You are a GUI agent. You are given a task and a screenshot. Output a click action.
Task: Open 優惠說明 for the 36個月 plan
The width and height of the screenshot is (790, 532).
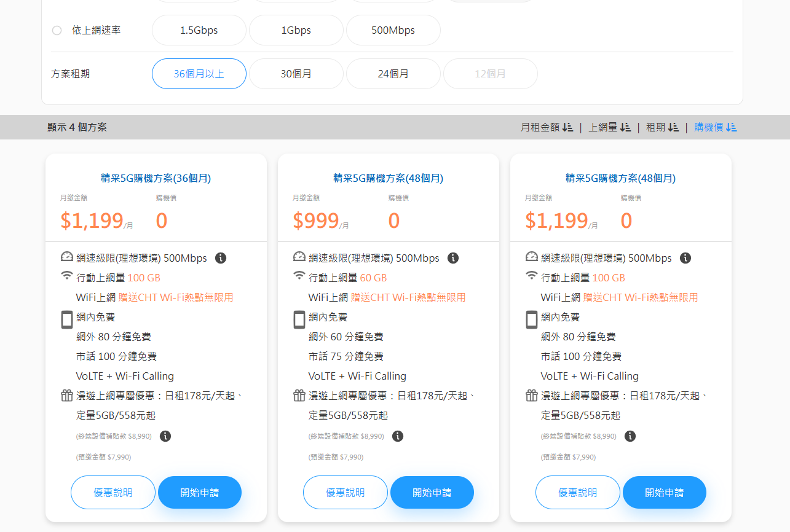point(113,493)
